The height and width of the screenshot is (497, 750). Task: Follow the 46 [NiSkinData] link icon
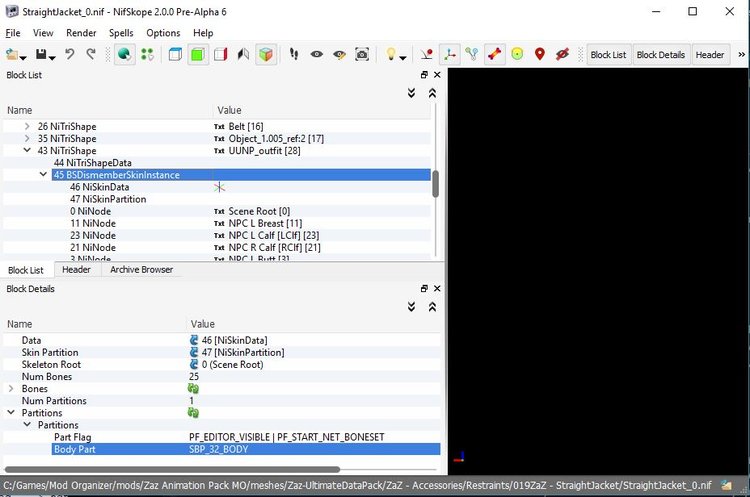[x=194, y=340]
